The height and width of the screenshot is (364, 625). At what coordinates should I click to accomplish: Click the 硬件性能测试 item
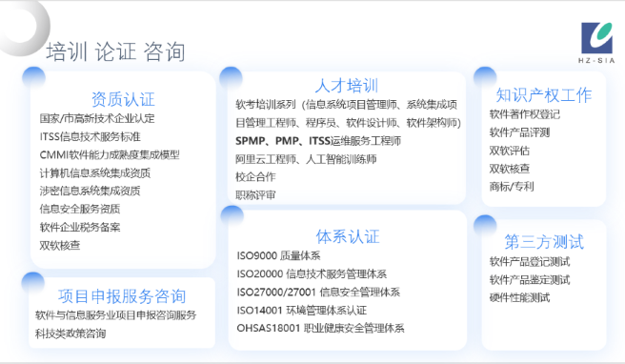tap(519, 298)
